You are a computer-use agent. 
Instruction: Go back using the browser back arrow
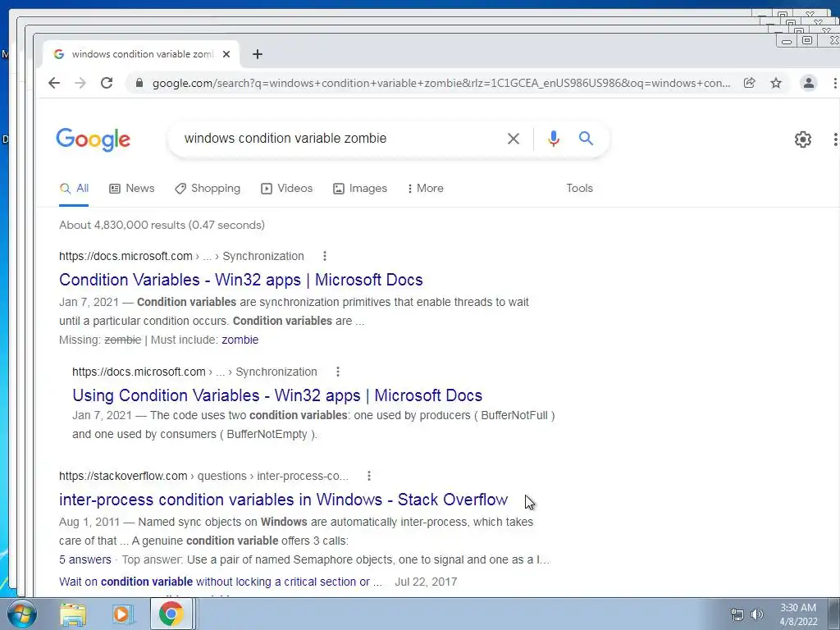tap(53, 83)
